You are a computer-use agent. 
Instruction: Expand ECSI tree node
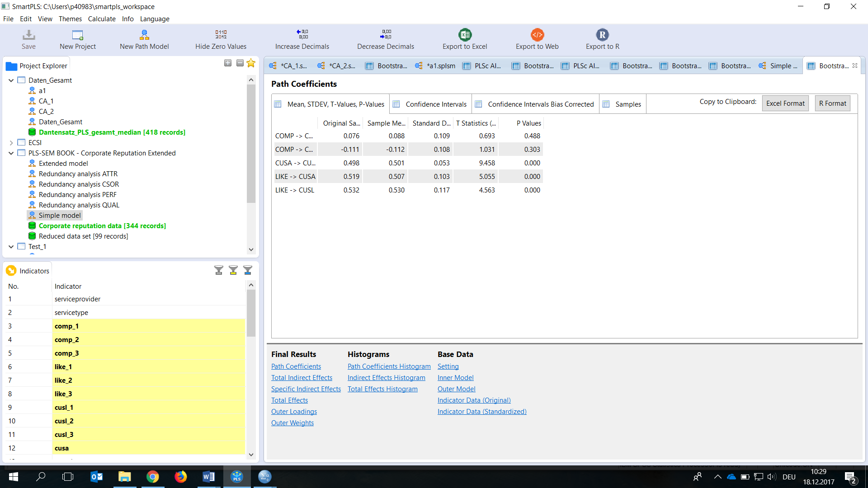(12, 142)
